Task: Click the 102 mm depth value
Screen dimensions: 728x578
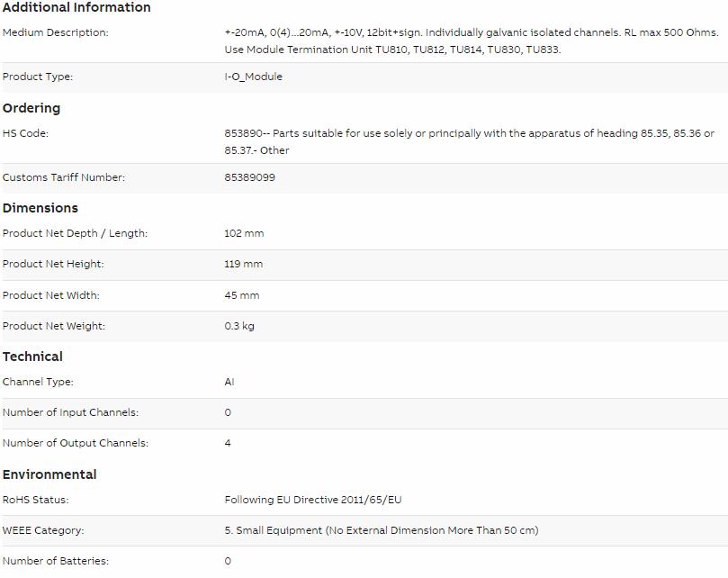Action: tap(244, 233)
